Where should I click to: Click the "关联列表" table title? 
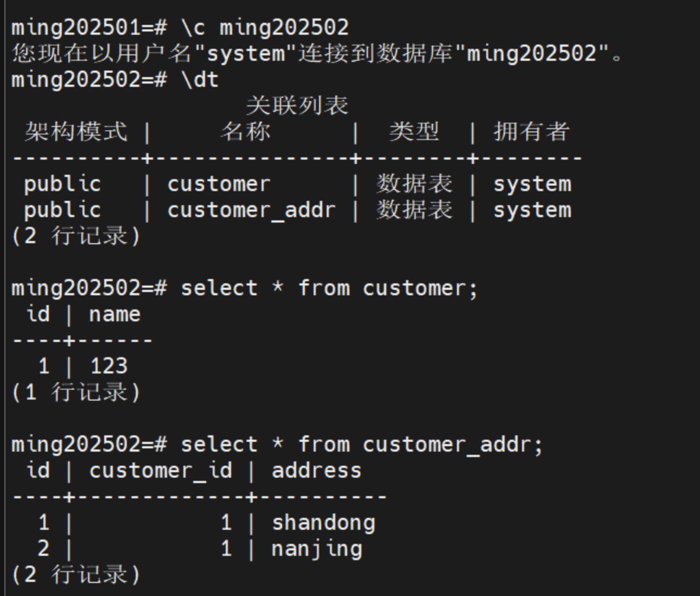point(297,105)
